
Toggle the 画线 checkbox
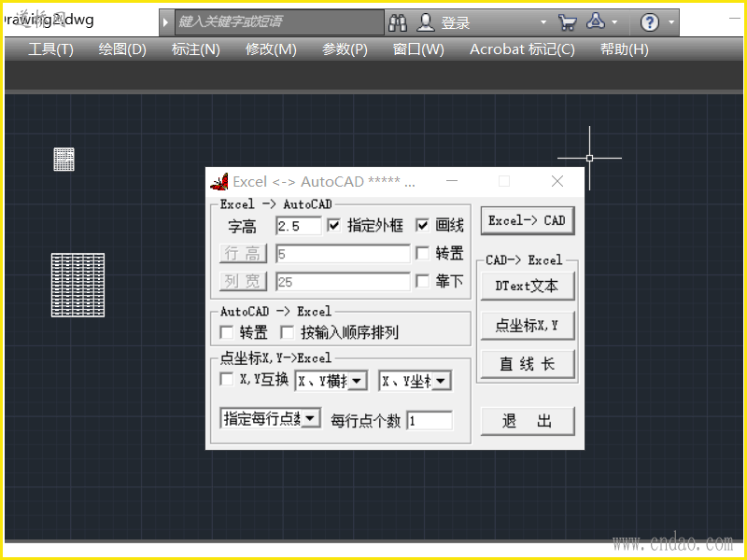point(422,225)
